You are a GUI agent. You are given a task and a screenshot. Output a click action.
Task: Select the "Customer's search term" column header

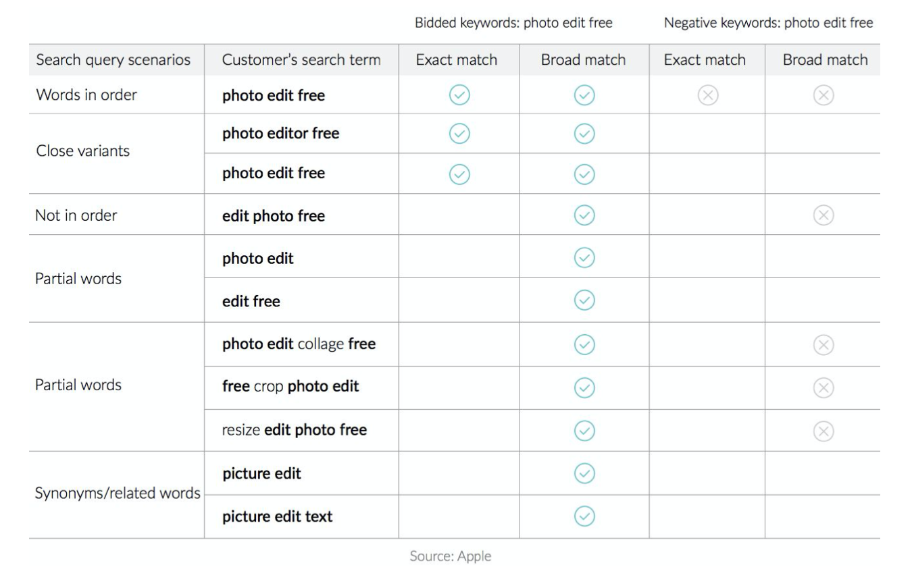301,60
